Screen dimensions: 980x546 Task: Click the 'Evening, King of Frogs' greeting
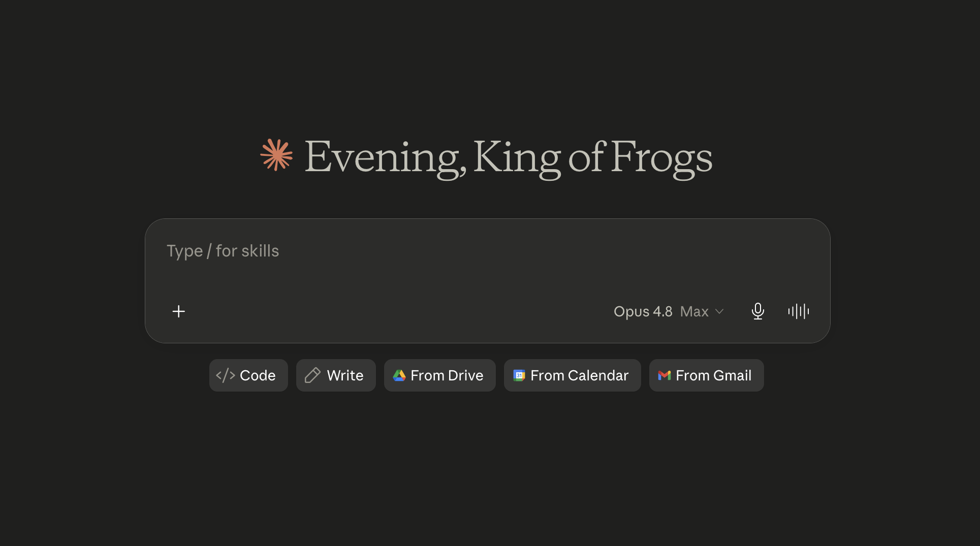[508, 157]
